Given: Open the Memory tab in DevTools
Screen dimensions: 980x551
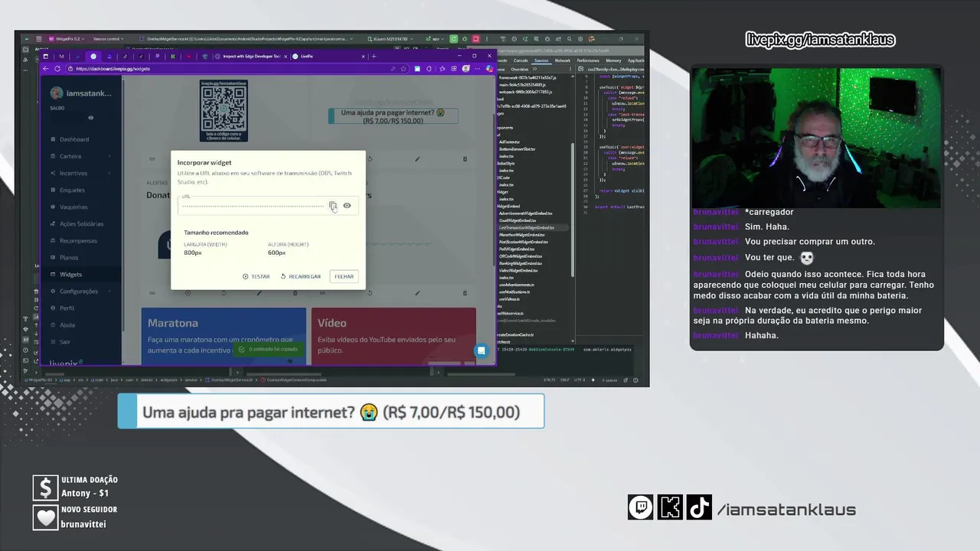Looking at the screenshot, I should 613,60.
